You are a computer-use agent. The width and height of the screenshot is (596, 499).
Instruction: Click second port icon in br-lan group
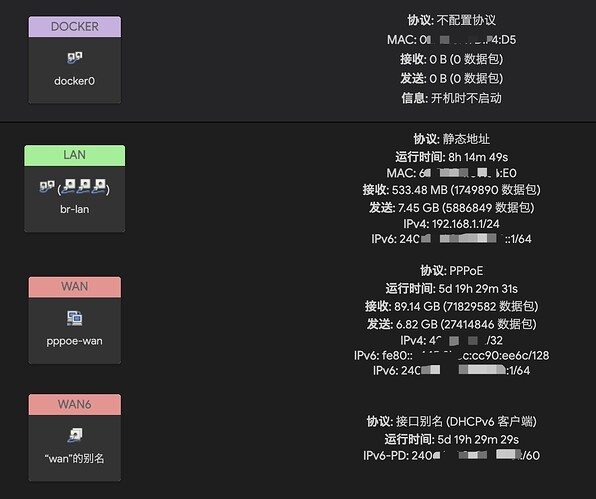(84, 186)
